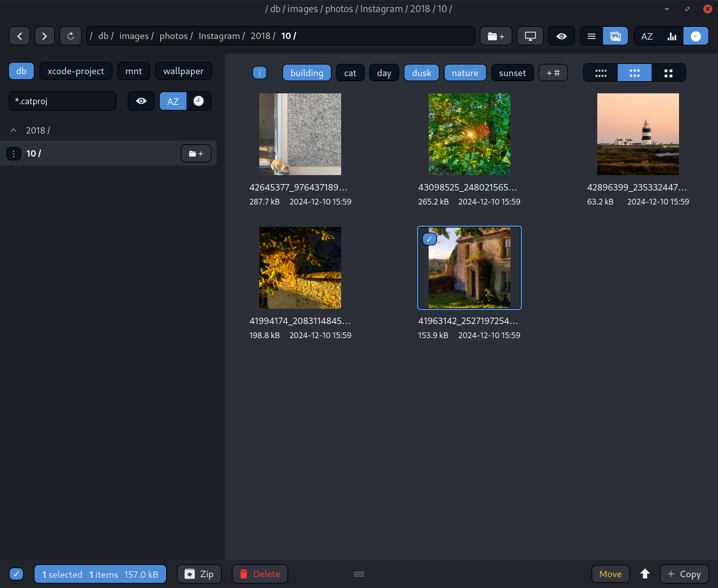
Task: Collapse the 2018 folder in the sidebar
Action: click(x=14, y=130)
